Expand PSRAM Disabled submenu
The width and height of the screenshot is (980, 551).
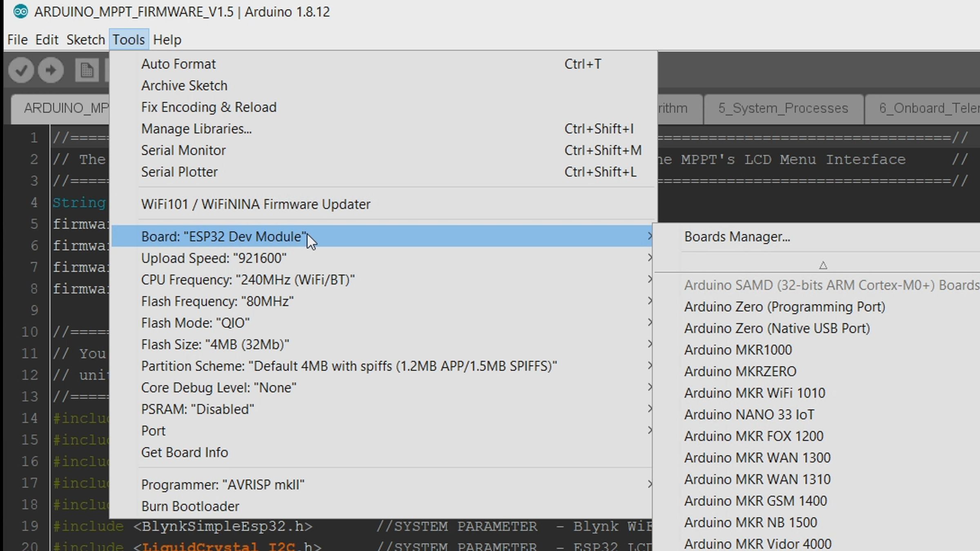pos(382,409)
